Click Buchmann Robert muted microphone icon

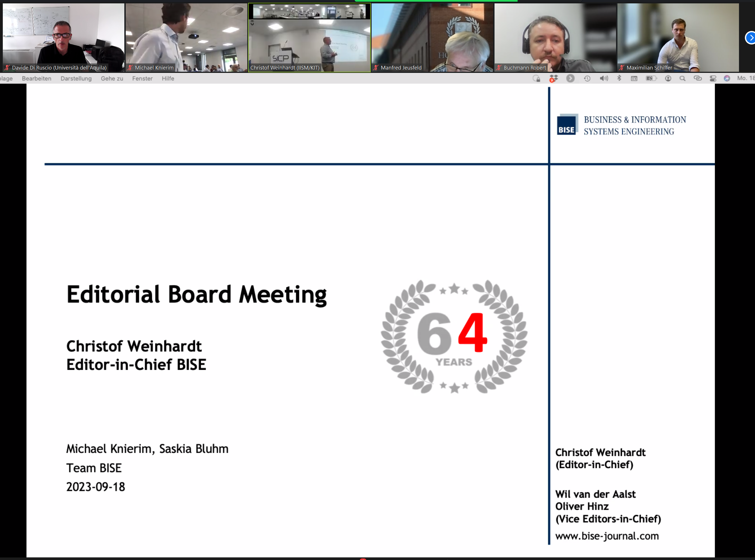[498, 68]
